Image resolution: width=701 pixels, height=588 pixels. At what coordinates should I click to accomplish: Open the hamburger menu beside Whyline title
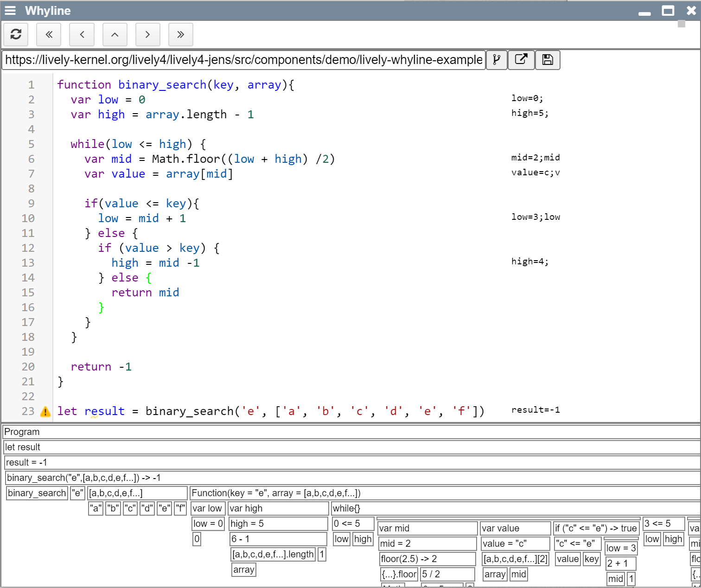tap(10, 11)
